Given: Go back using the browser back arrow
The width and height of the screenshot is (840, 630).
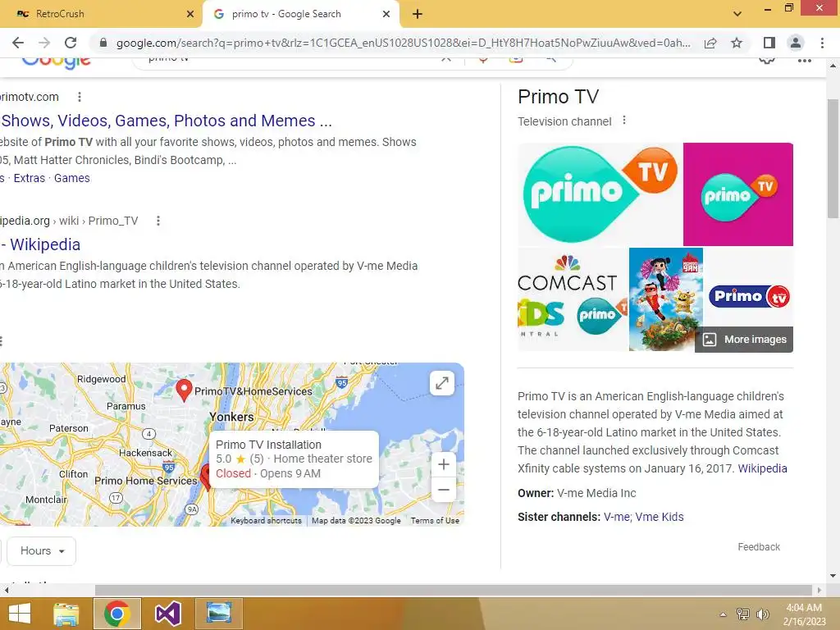Looking at the screenshot, I should point(18,43).
